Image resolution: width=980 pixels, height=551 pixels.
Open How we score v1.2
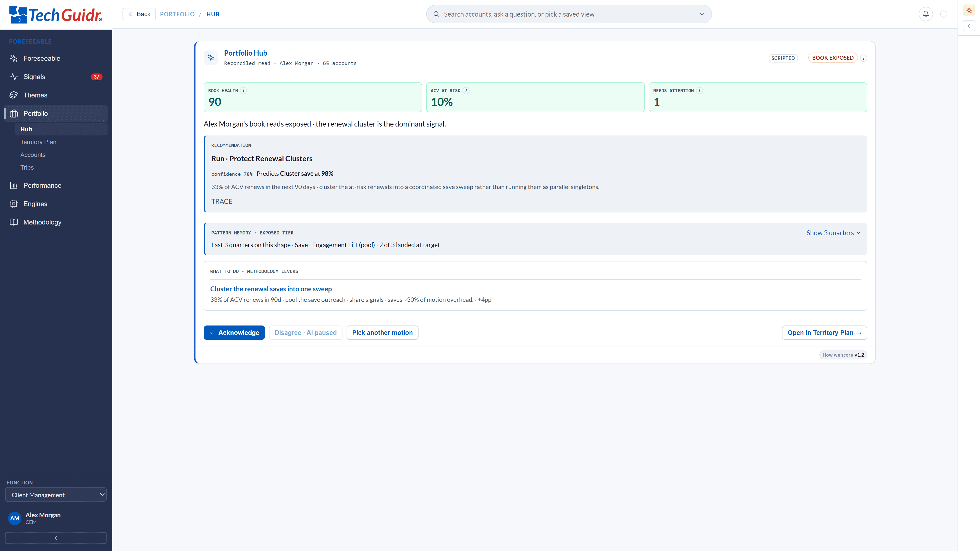coord(843,355)
